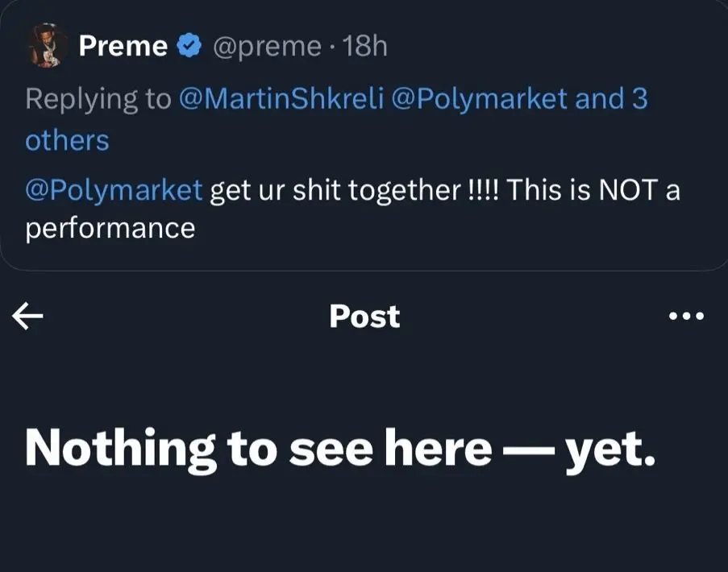Open the three-dot more options menu

[684, 316]
